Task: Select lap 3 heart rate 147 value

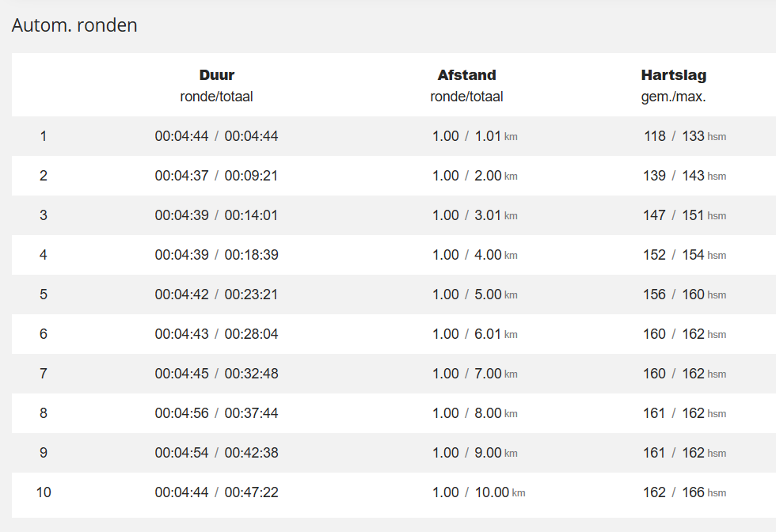Action: pos(654,215)
